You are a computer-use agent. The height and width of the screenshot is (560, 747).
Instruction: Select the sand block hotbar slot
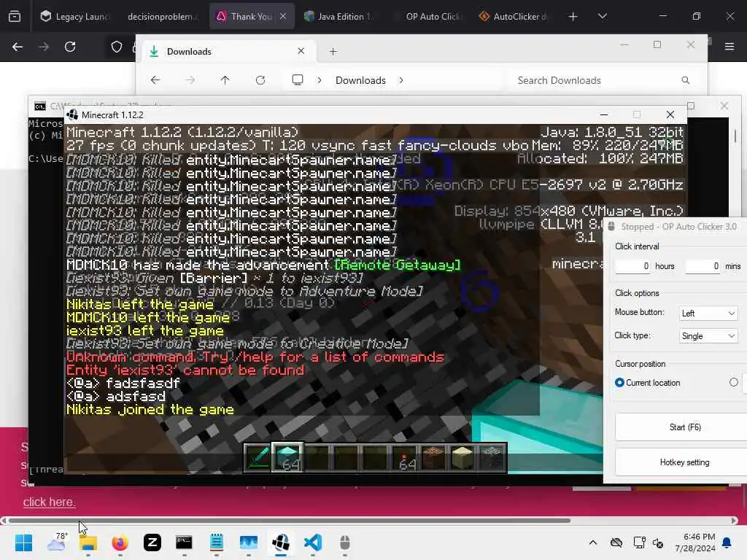click(x=462, y=458)
